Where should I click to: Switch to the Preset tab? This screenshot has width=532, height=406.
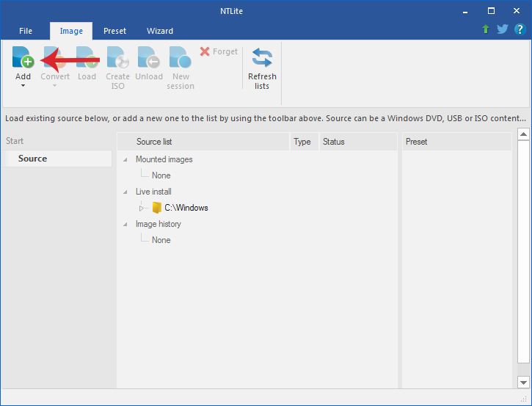tap(114, 31)
